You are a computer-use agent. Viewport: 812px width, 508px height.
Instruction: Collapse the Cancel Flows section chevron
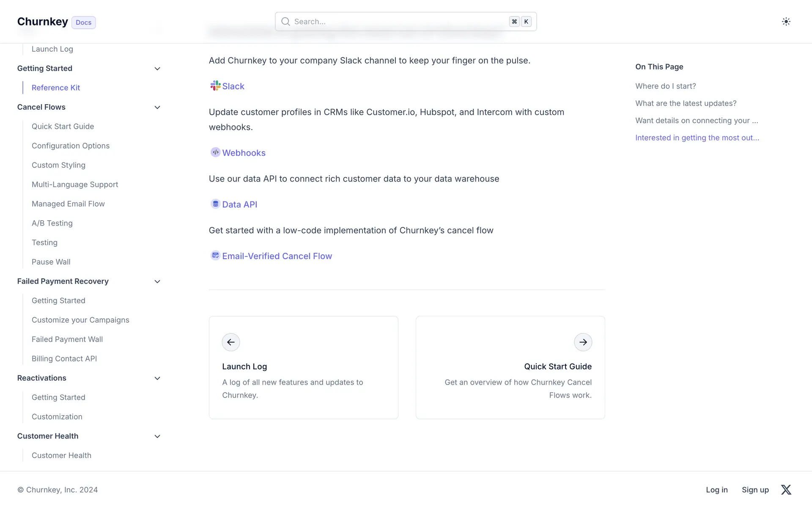157,108
